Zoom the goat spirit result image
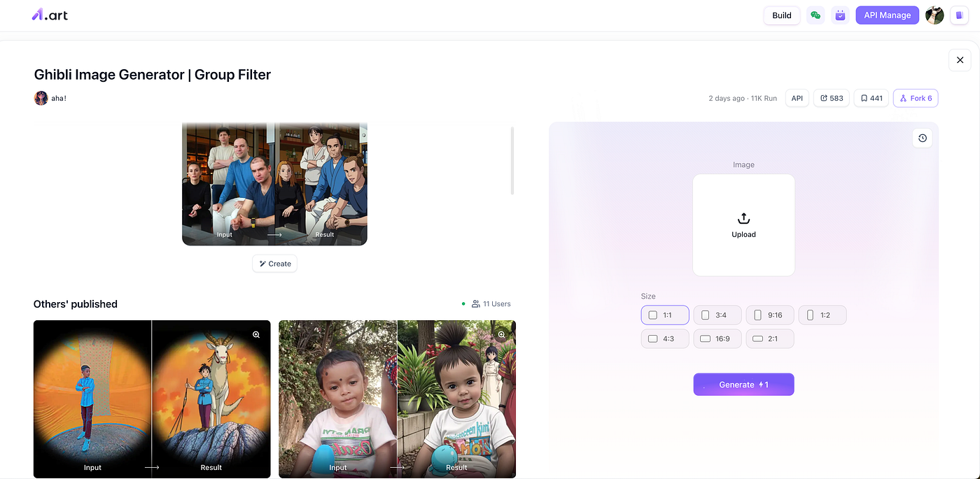 (256, 335)
